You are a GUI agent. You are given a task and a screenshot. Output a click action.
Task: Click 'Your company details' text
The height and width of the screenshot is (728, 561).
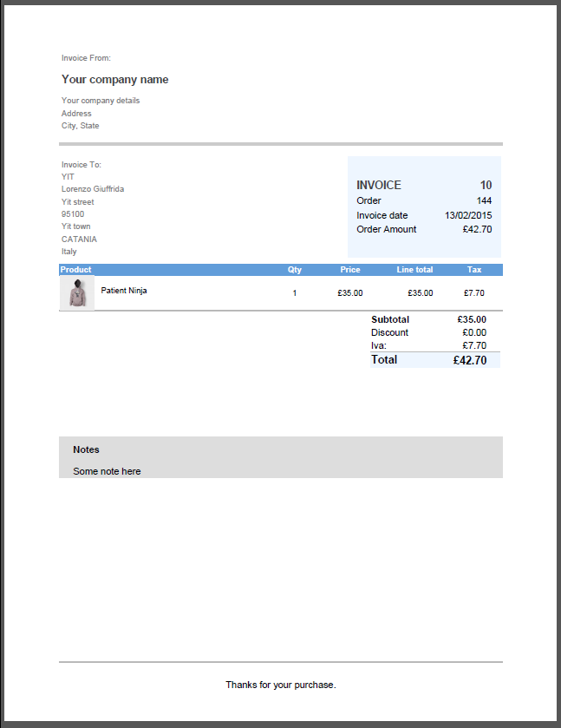pos(101,101)
